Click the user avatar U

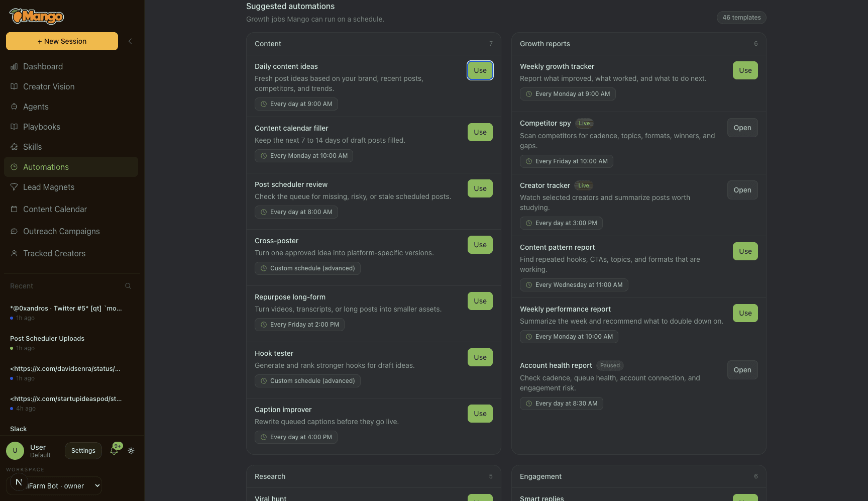tap(15, 451)
